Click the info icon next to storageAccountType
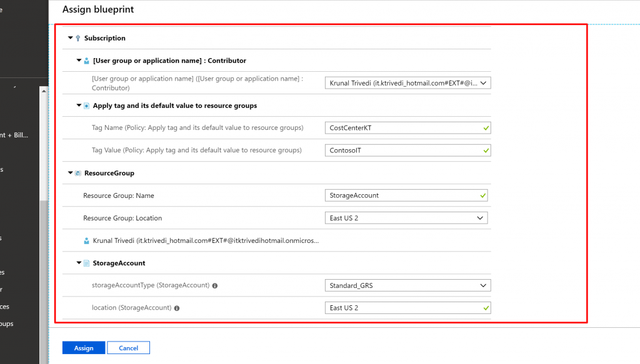This screenshot has width=640, height=364. 214,285
